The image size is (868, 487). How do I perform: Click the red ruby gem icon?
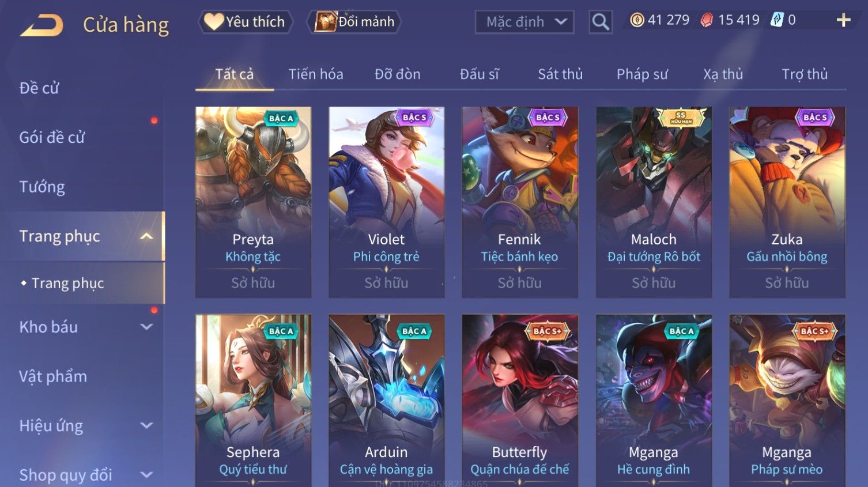(x=707, y=20)
